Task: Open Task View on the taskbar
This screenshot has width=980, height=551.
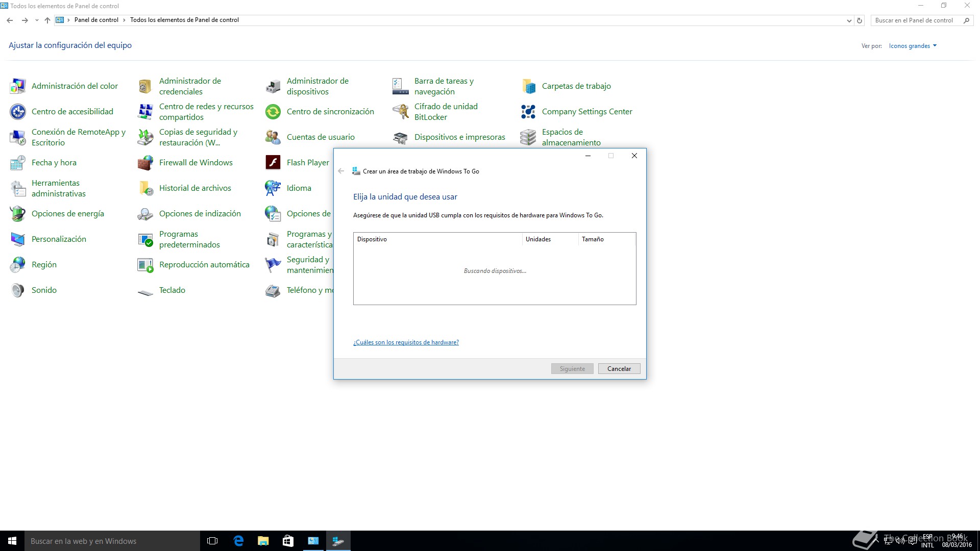Action: tap(212, 541)
